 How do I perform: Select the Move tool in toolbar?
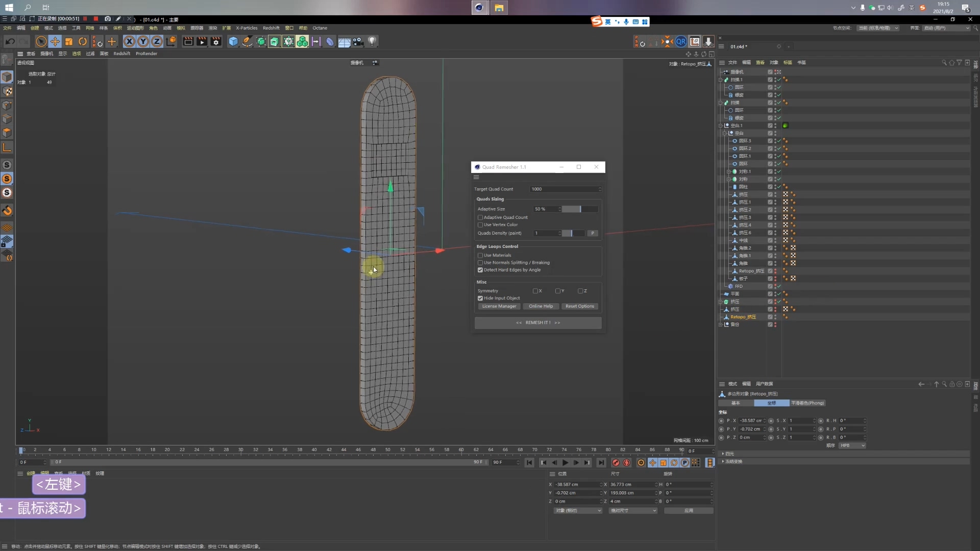(x=55, y=41)
